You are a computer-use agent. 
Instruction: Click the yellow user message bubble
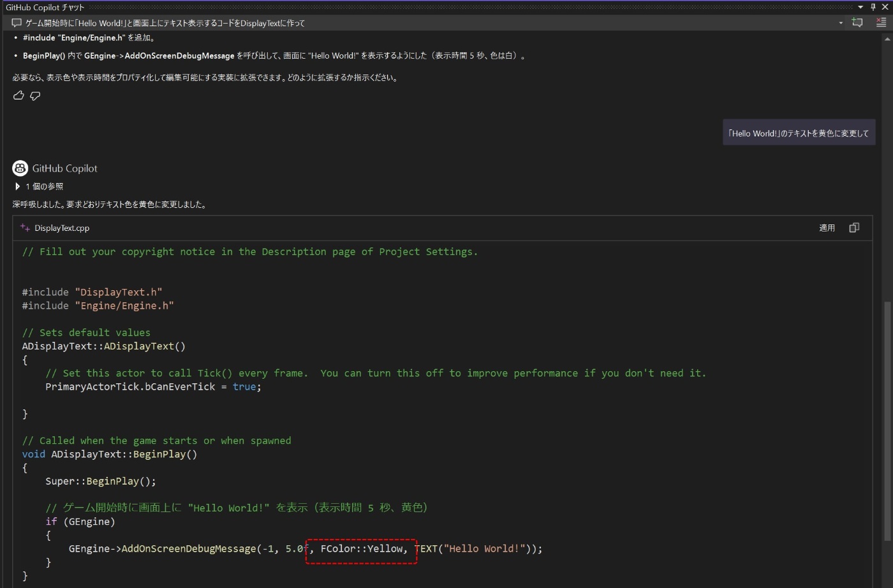799,132
